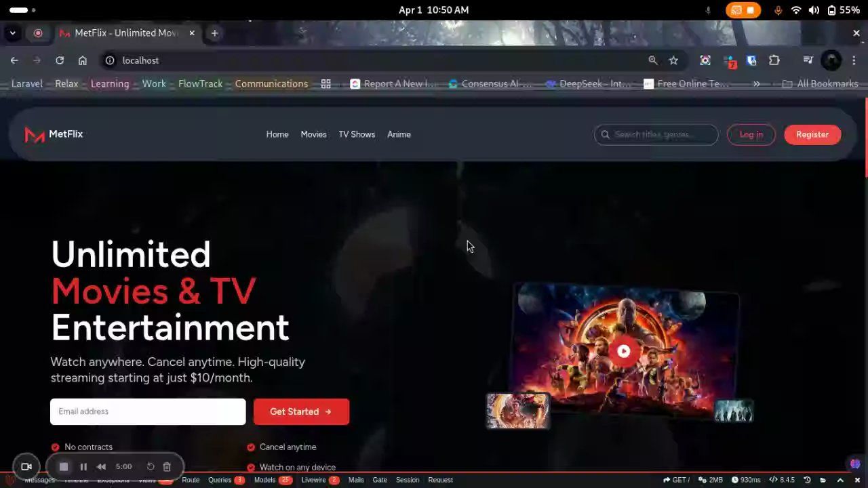This screenshot has width=868, height=488.
Task: Open the media controls icon
Action: pyautogui.click(x=808, y=60)
